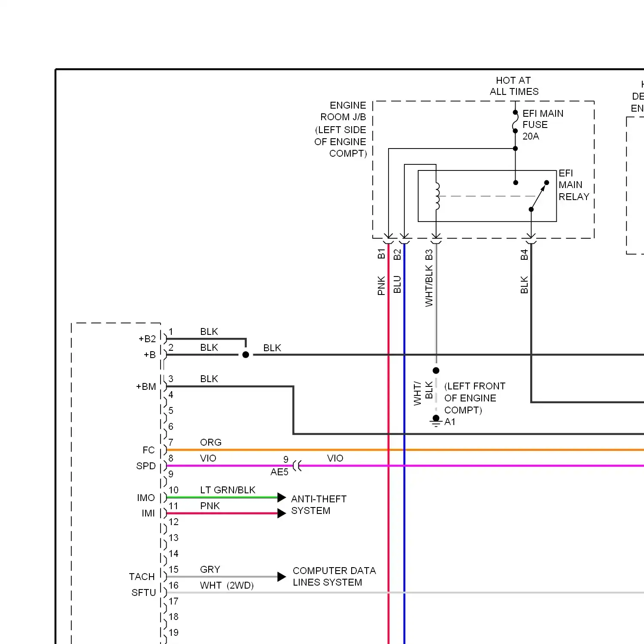Click the VIO label next to pin 8

pos(208,458)
